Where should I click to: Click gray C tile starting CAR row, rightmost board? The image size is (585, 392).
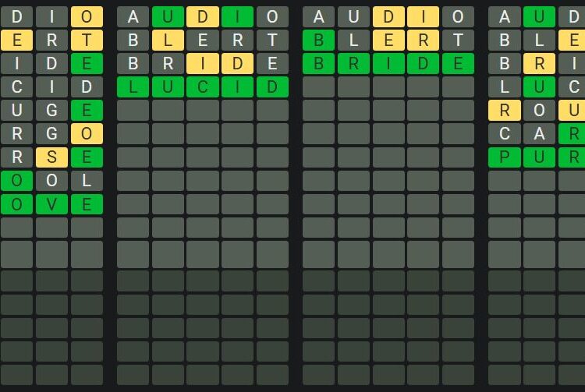point(505,134)
